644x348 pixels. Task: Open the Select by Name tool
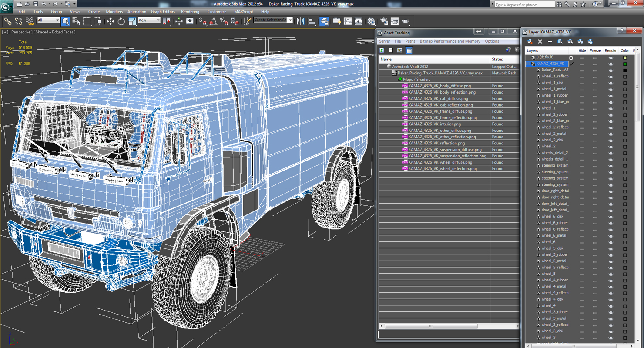tap(76, 21)
